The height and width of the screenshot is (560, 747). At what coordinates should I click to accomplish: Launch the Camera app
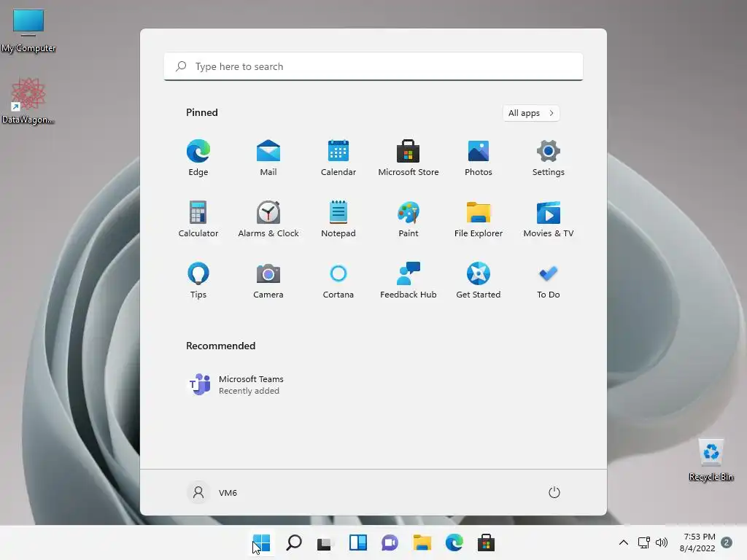268,281
